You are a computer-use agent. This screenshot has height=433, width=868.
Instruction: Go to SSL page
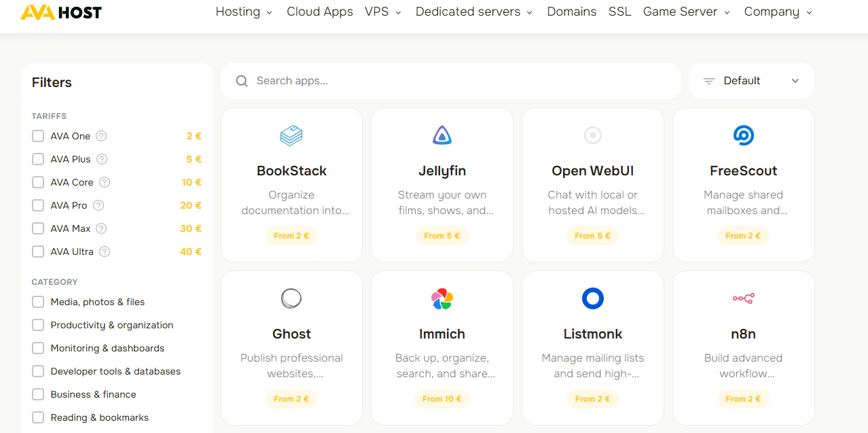coord(619,12)
